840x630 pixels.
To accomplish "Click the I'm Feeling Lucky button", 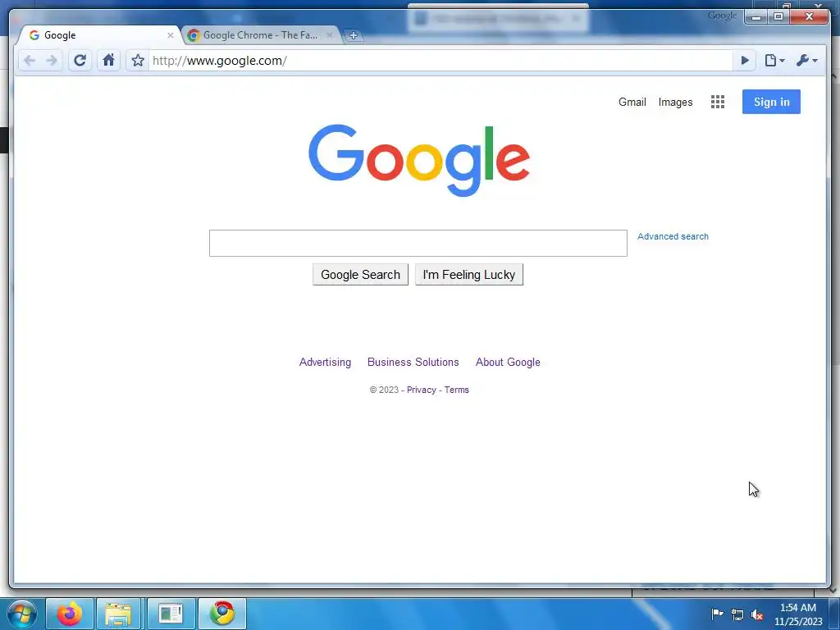I will click(x=468, y=275).
